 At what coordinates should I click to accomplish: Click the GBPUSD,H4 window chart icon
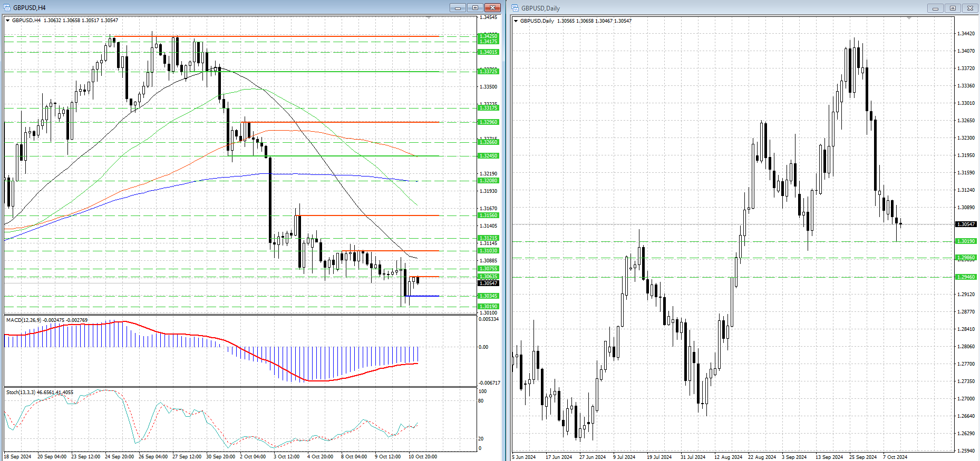coord(7,8)
